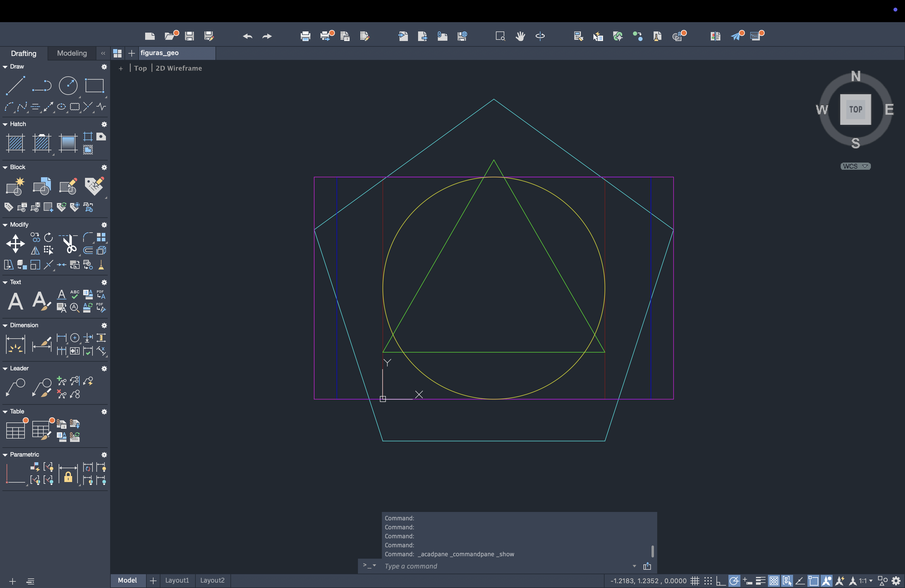
Task: Choose the Move tool in Modify
Action: [x=15, y=243]
